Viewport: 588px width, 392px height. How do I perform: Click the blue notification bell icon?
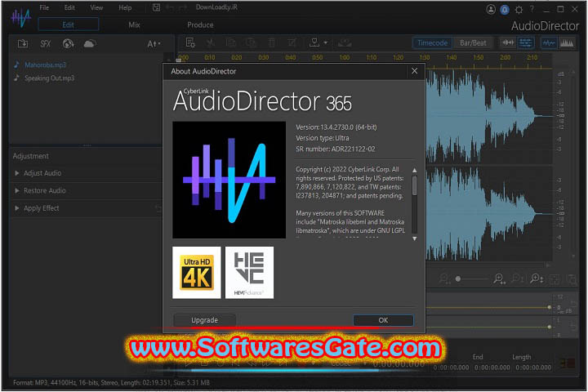[x=505, y=9]
